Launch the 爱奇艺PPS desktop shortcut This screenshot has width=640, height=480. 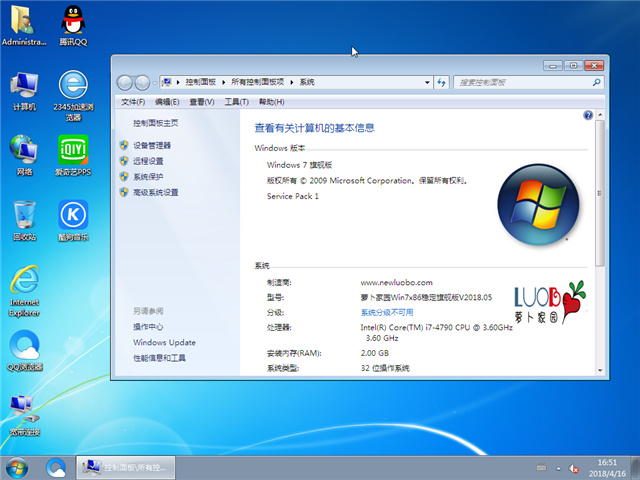pos(73,155)
